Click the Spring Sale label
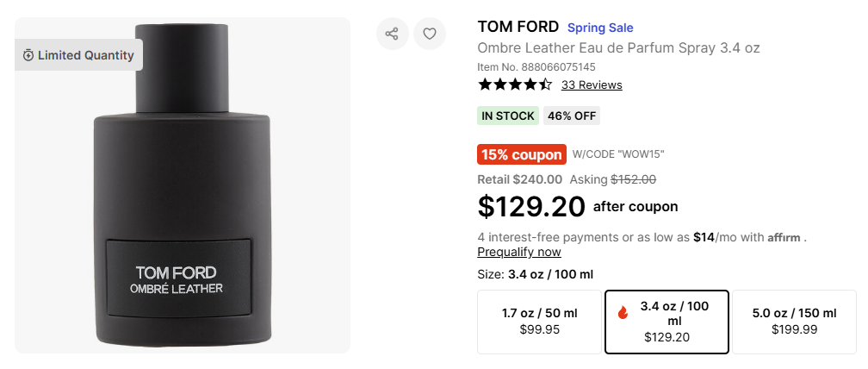The height and width of the screenshot is (369, 868). 600,28
